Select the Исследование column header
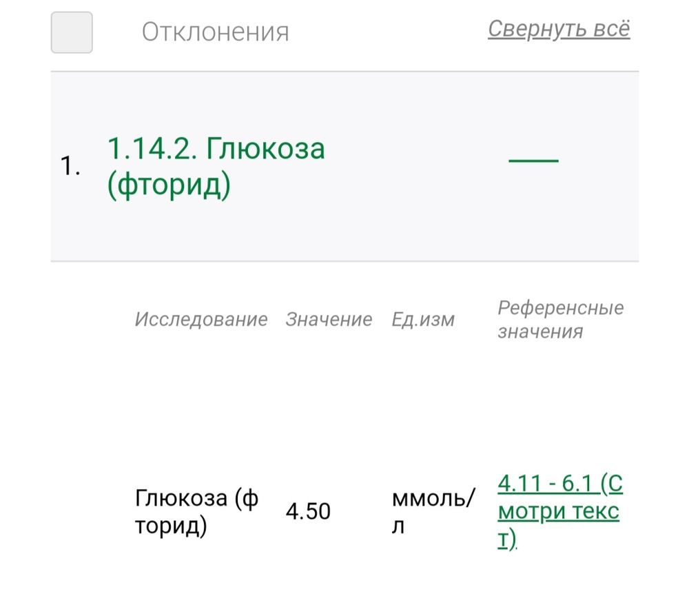The image size is (689, 616). [x=202, y=319]
